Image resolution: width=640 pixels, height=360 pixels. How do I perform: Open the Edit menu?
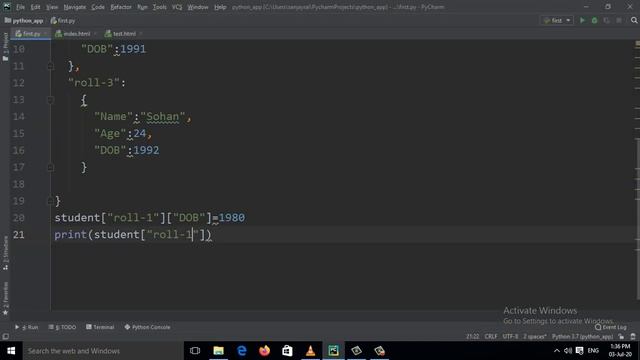pyautogui.click(x=36, y=7)
